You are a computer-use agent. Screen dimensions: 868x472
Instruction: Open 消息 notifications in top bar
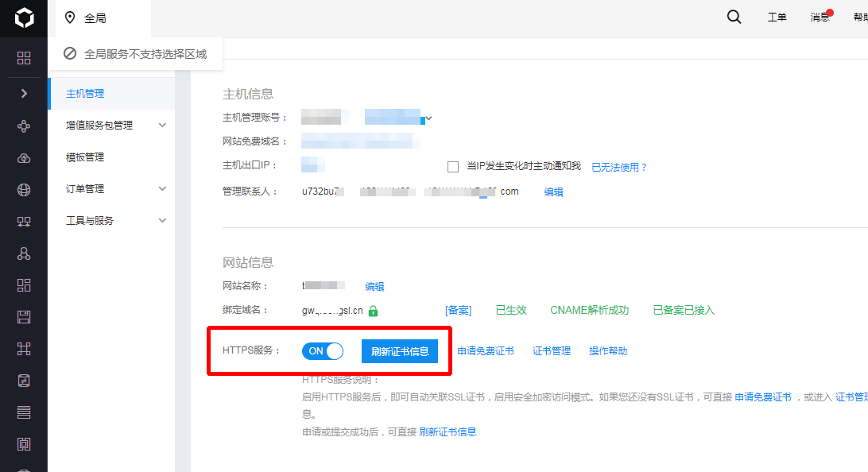[820, 17]
